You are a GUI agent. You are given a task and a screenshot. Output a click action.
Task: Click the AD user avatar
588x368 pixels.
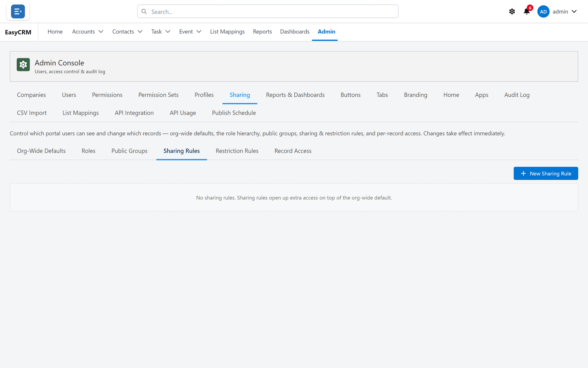tap(543, 11)
